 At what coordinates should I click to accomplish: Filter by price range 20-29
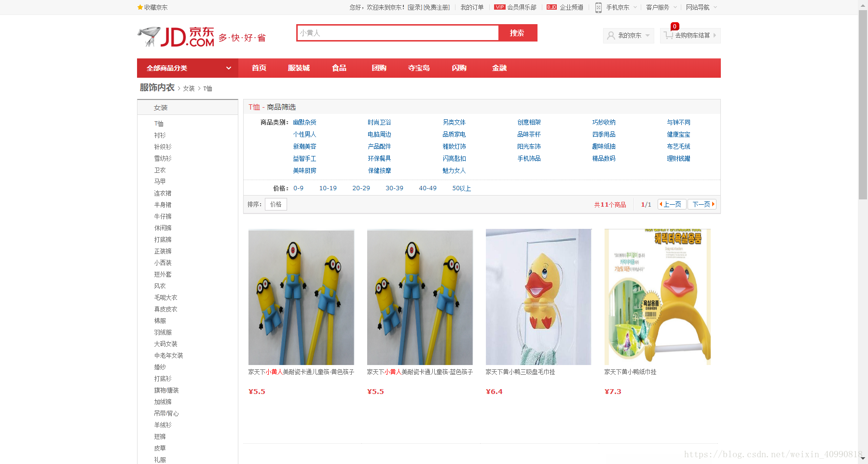361,188
